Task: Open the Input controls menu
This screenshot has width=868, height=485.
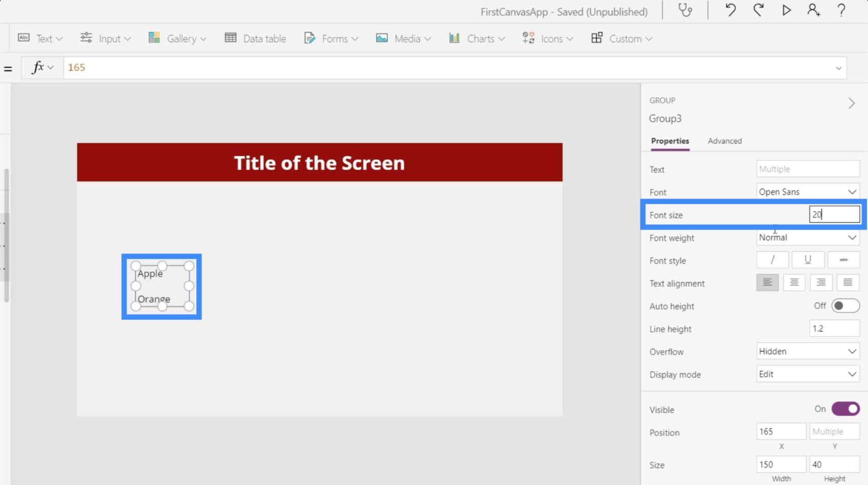Action: 105,38
